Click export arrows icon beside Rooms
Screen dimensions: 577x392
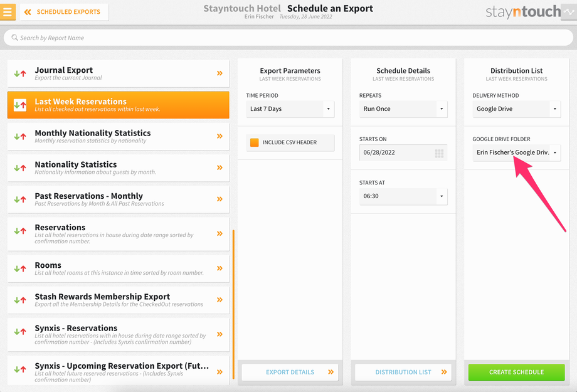[20, 268]
